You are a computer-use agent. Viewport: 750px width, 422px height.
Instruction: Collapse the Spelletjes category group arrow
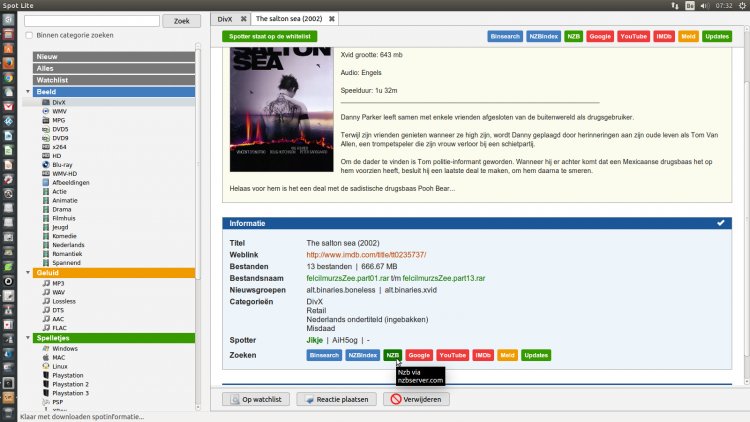[28, 338]
